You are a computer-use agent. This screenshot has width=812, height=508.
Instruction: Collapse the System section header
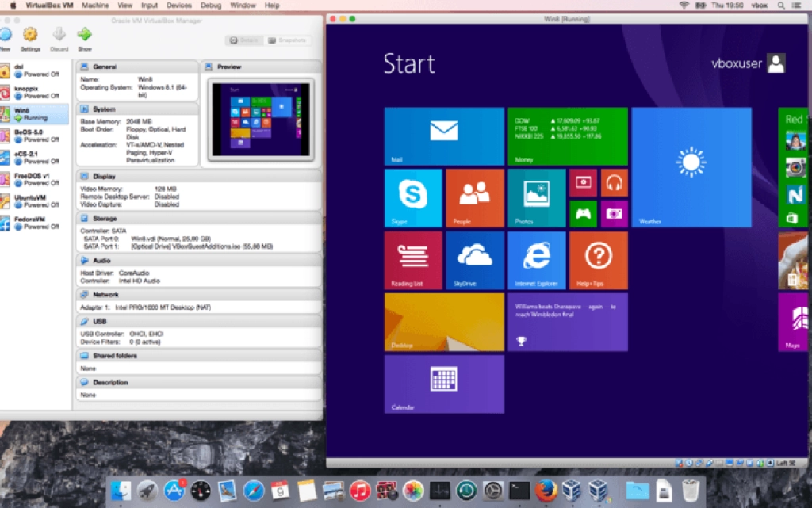[104, 109]
